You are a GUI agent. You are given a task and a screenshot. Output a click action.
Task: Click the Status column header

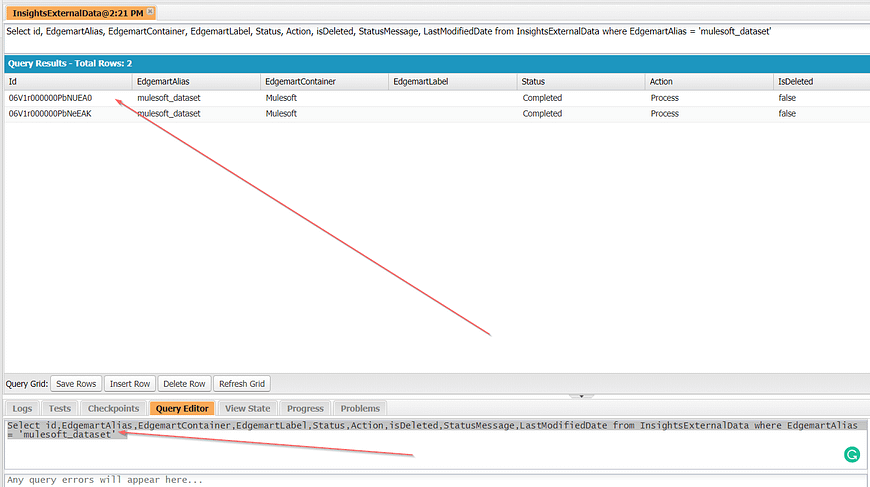pyautogui.click(x=581, y=82)
